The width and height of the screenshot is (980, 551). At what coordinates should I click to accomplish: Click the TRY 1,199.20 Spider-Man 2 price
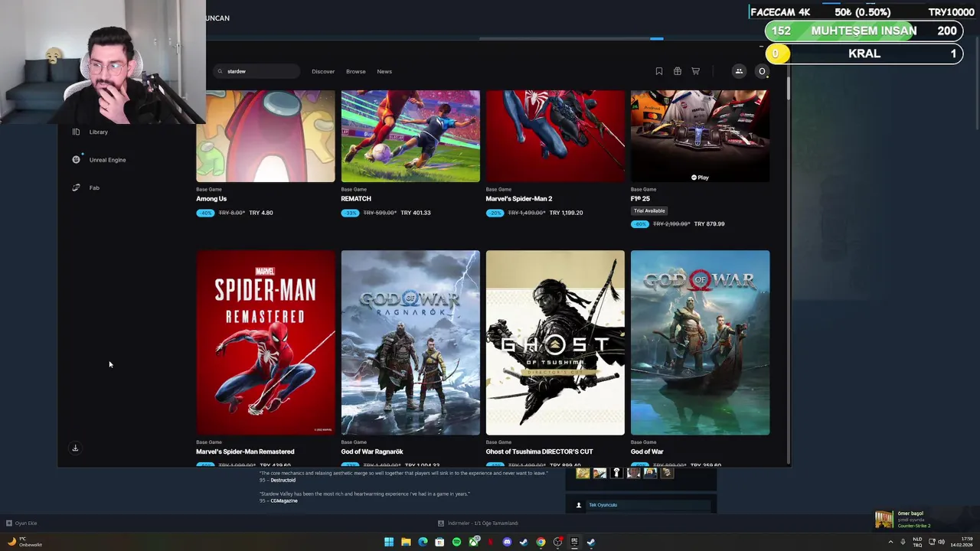click(x=566, y=213)
